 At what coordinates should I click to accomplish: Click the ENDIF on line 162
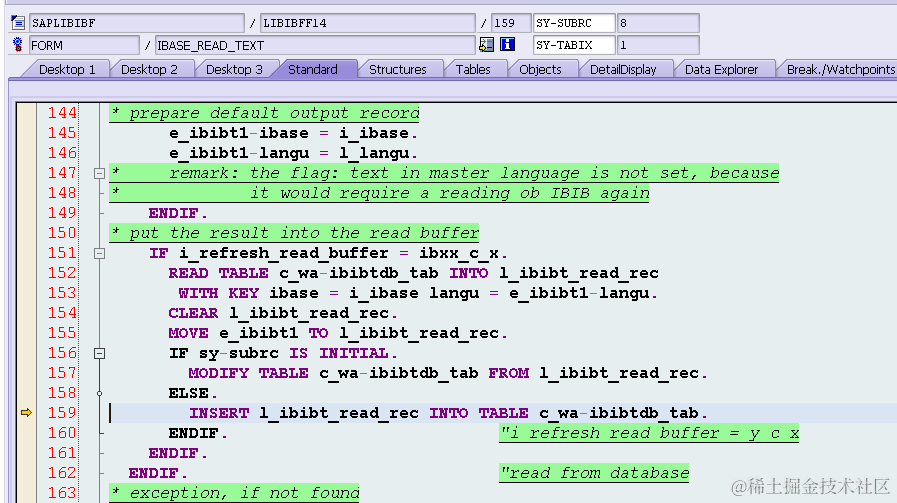pos(158,473)
